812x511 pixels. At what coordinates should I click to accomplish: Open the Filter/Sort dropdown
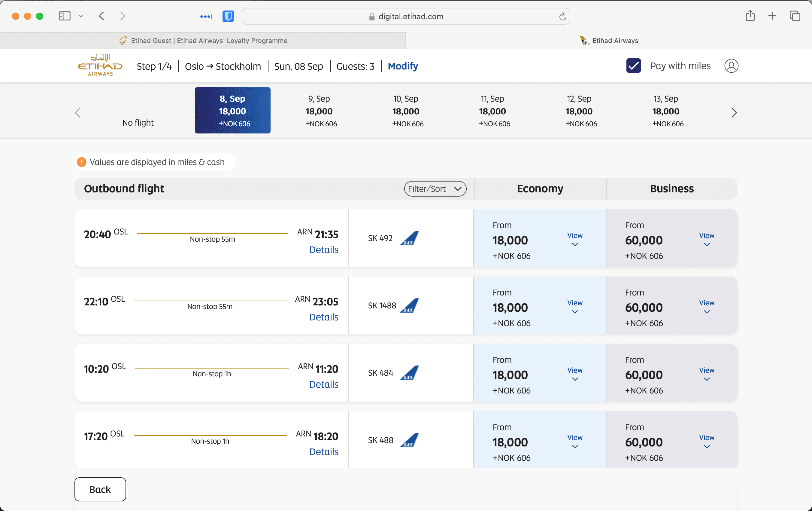pyautogui.click(x=435, y=189)
